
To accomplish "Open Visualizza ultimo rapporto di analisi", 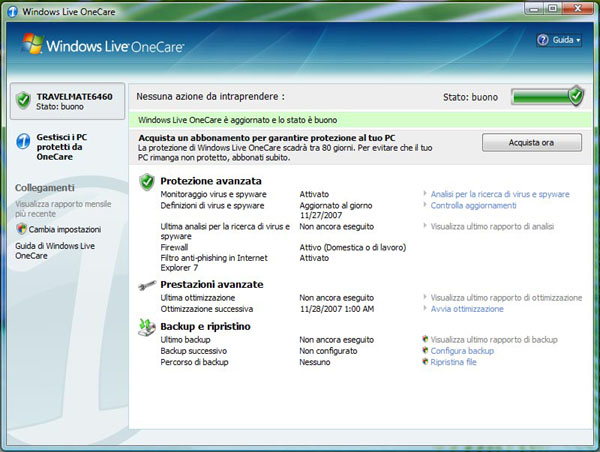I will tap(492, 226).
